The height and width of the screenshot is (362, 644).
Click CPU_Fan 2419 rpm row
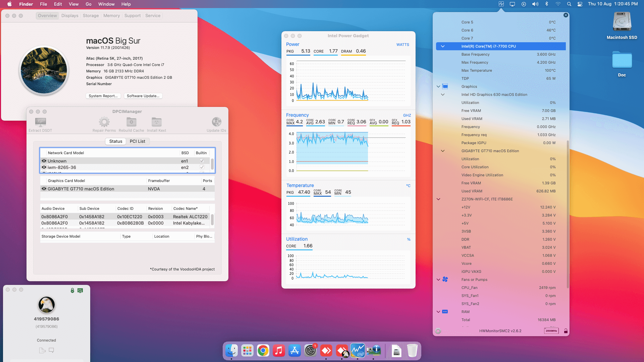tap(501, 288)
